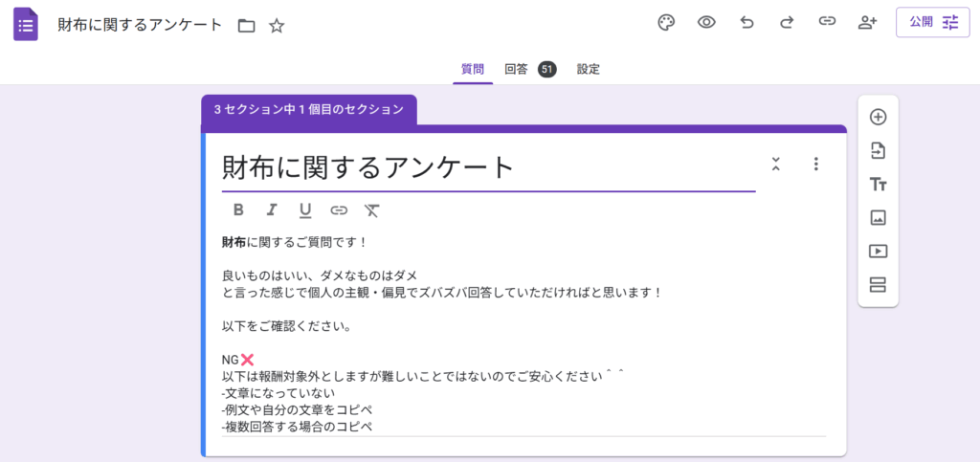This screenshot has height=462, width=980.
Task: Edit the section title field
Action: pos(488,167)
